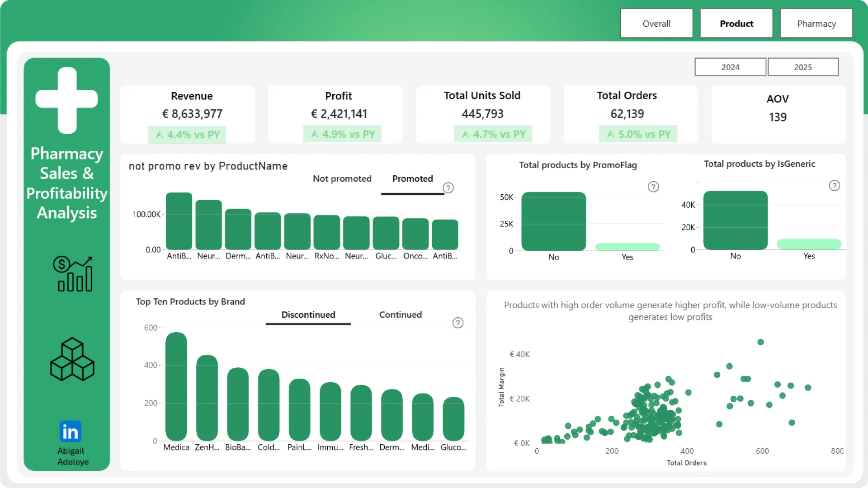
Task: Click the Product page button
Action: point(736,23)
